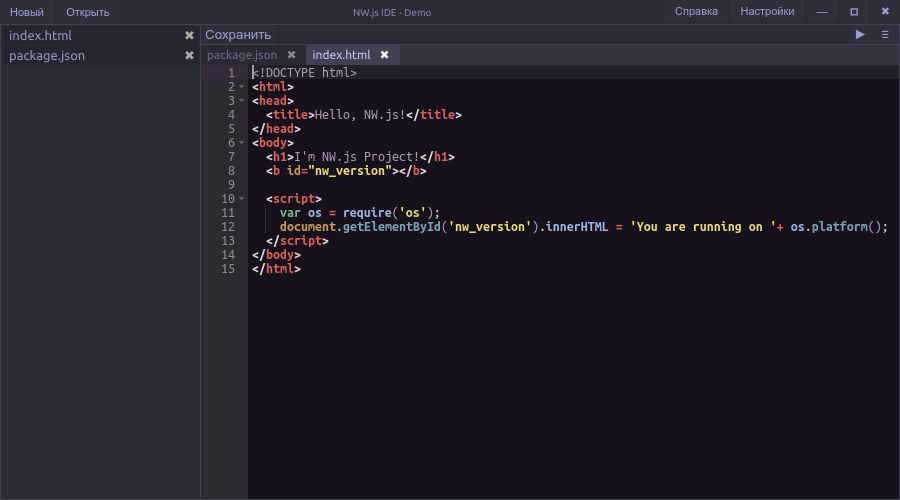Maximize the NW.js IDE window
The width and height of the screenshot is (900, 500).
click(x=854, y=11)
